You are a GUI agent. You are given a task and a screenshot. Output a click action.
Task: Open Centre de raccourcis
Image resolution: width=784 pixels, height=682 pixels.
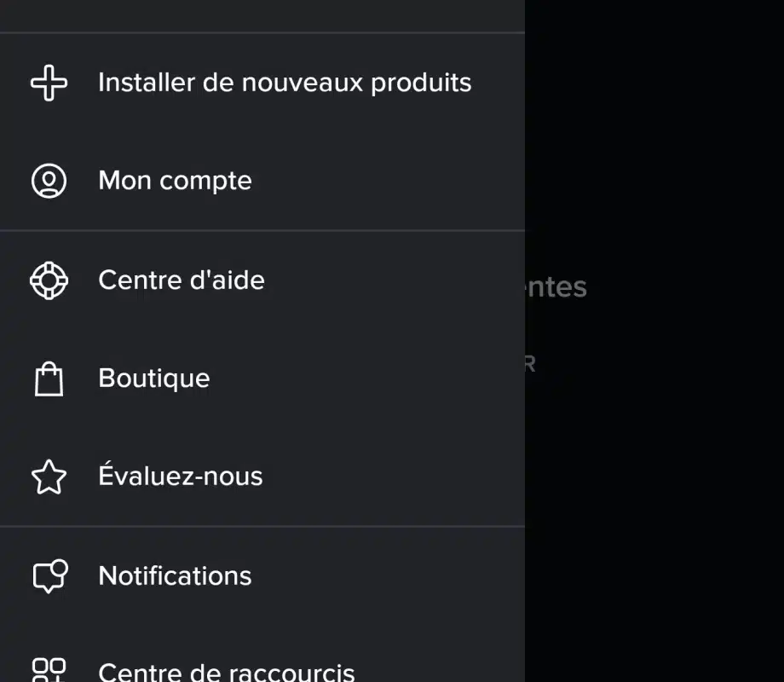tap(226, 672)
